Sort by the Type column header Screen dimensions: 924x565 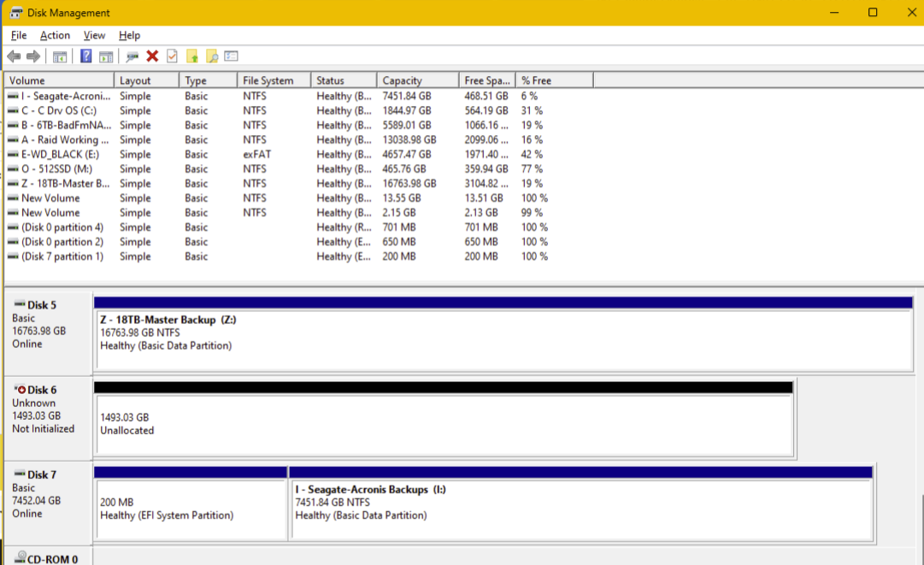tap(208, 80)
